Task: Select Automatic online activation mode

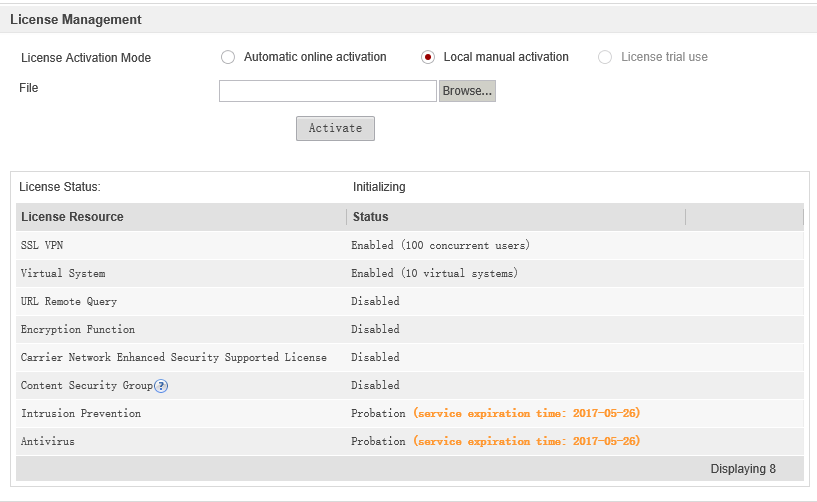Action: tap(228, 57)
